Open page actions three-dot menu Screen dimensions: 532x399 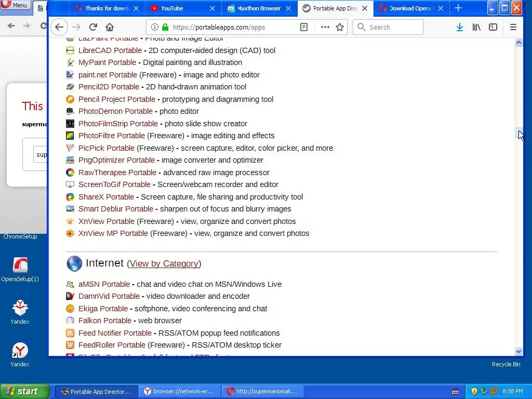(325, 27)
